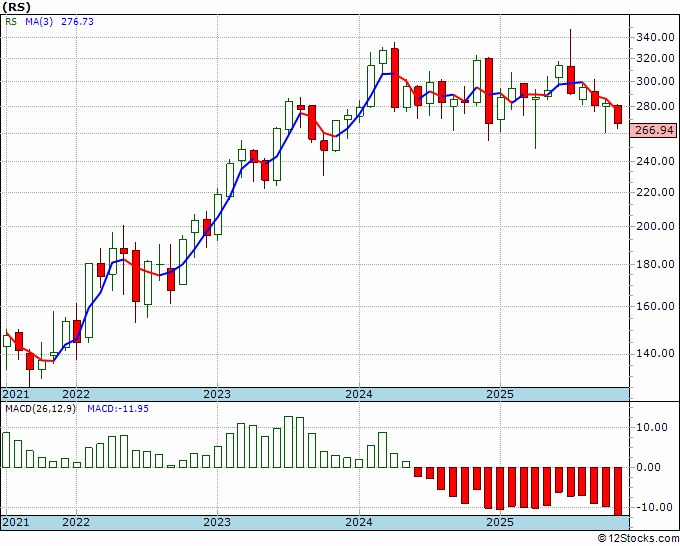Click 2024 on the price chart timeline
680x546 pixels.
click(359, 394)
